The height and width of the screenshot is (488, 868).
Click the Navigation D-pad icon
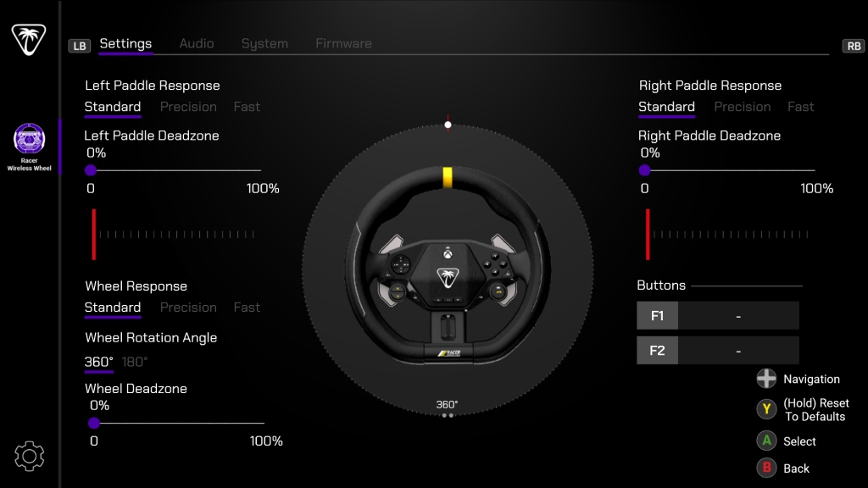click(766, 379)
